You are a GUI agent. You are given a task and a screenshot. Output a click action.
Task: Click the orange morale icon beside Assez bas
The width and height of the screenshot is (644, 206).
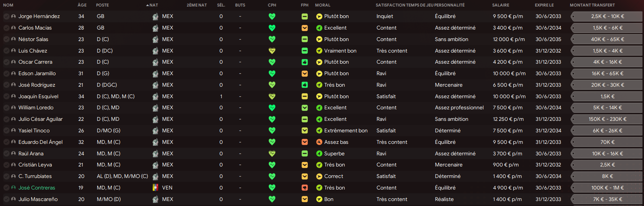319,142
